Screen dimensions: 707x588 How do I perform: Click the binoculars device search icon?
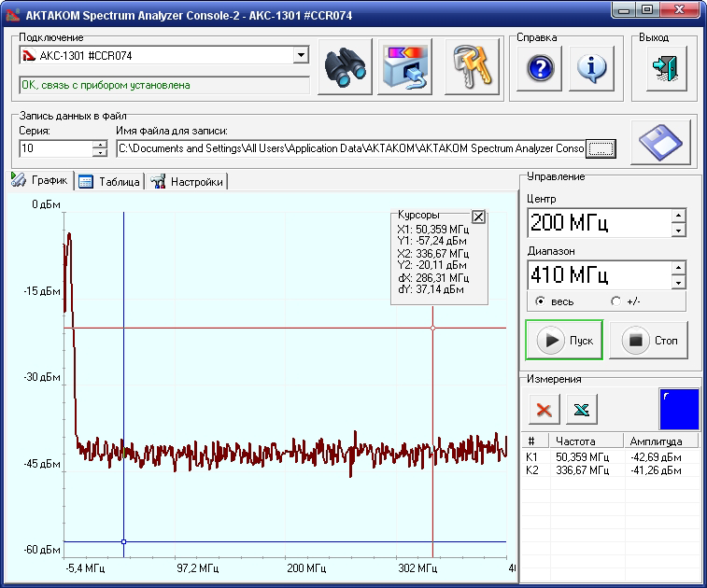click(x=345, y=66)
